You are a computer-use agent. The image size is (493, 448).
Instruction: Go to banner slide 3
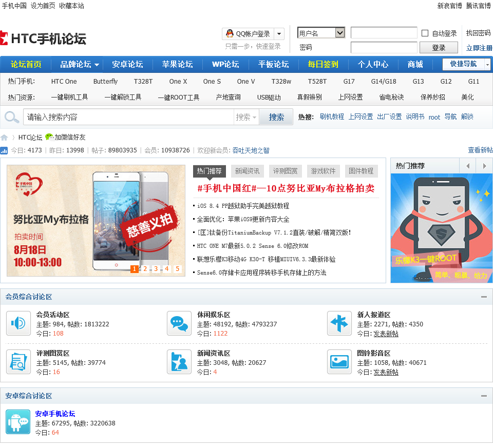[156, 269]
